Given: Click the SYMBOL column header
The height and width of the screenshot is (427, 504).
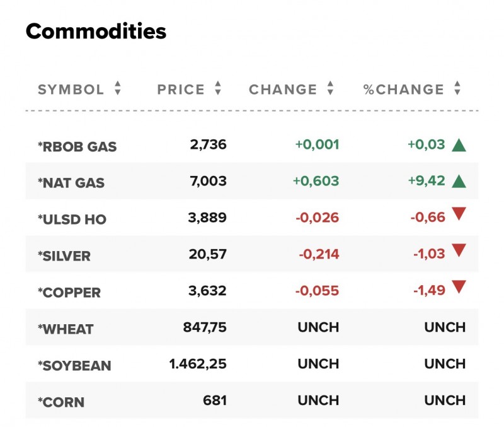Looking at the screenshot, I should click(x=71, y=90).
